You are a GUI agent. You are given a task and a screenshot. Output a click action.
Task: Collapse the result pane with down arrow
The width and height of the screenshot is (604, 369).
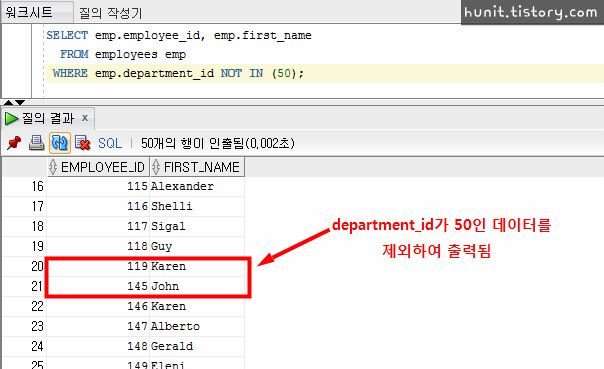(20, 102)
